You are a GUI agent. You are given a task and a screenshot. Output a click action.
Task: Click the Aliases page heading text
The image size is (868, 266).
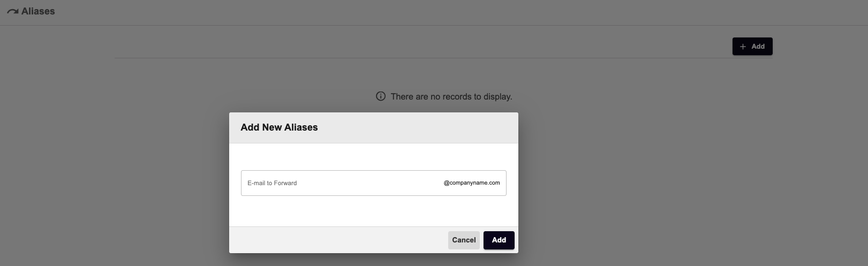[38, 11]
